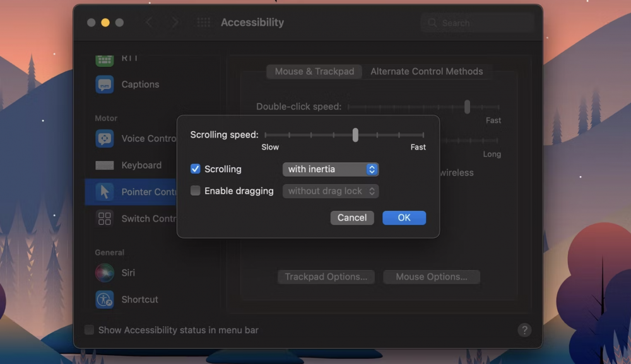Click the Captions icon in sidebar
This screenshot has height=364, width=631.
pyautogui.click(x=105, y=85)
